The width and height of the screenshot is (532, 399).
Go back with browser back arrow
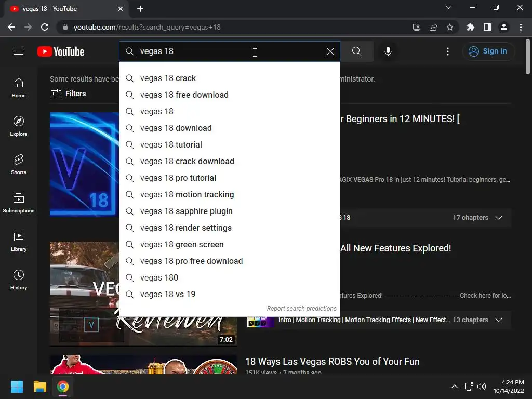11,27
